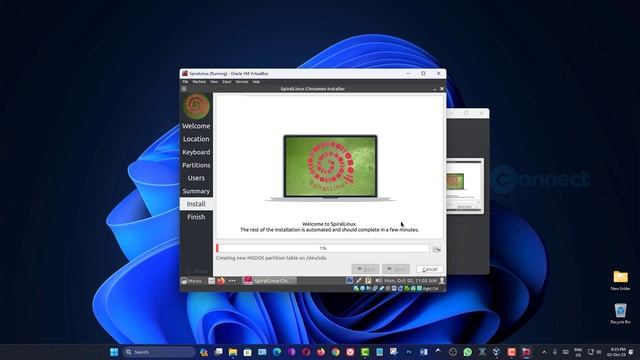This screenshot has width=640, height=360.
Task: Click the disabled Next button
Action: 396,269
